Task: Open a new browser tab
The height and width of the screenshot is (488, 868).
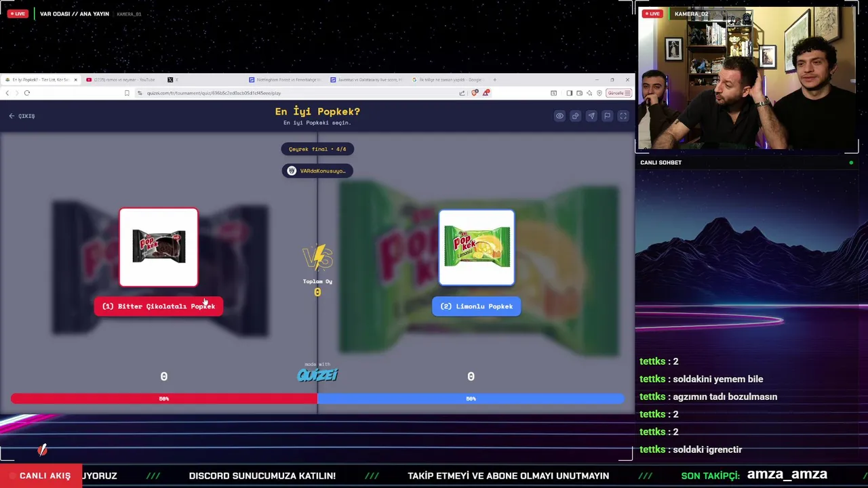Action: 494,80
